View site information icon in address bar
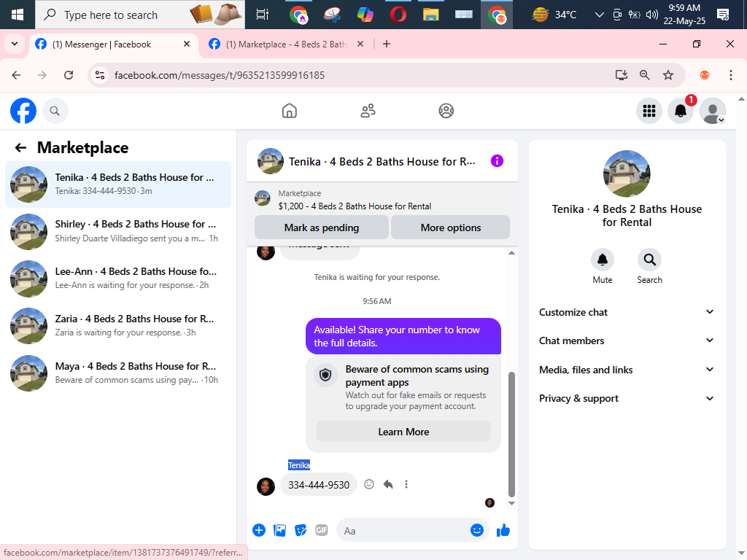This screenshot has height=560, width=747. (x=100, y=75)
